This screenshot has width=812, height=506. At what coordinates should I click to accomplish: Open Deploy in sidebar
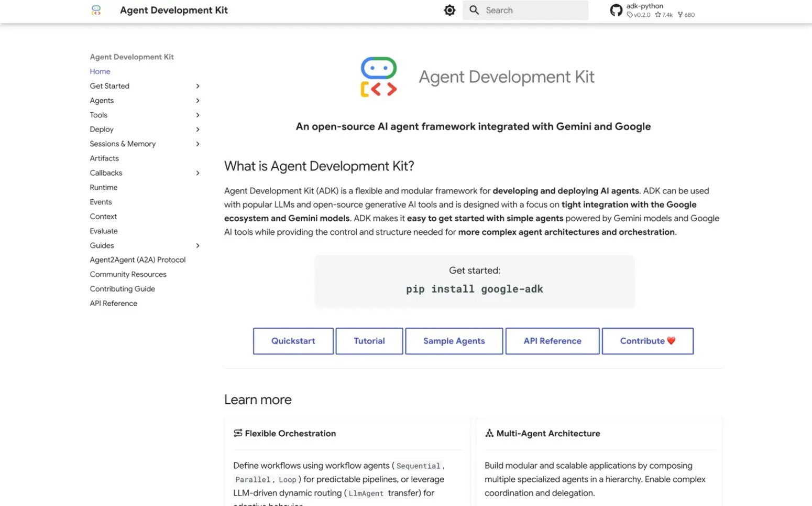tap(102, 130)
